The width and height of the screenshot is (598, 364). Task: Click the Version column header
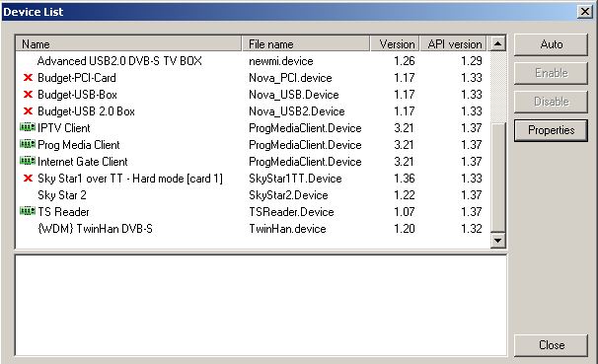395,43
